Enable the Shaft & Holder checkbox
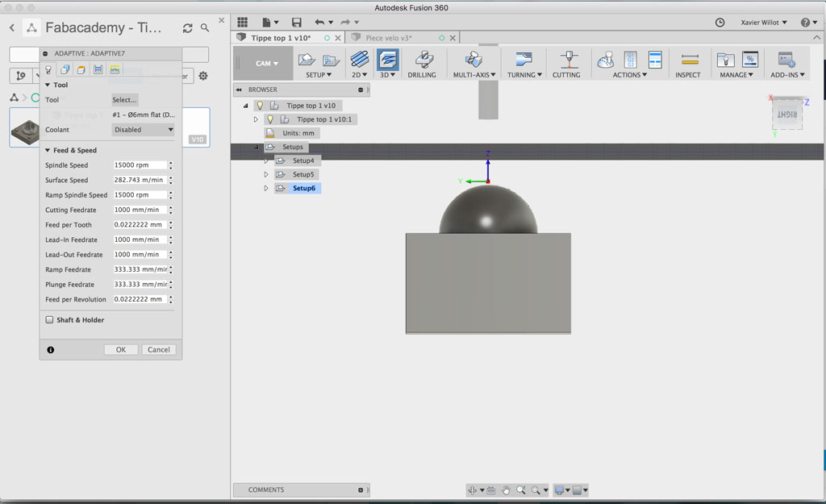 coord(49,319)
